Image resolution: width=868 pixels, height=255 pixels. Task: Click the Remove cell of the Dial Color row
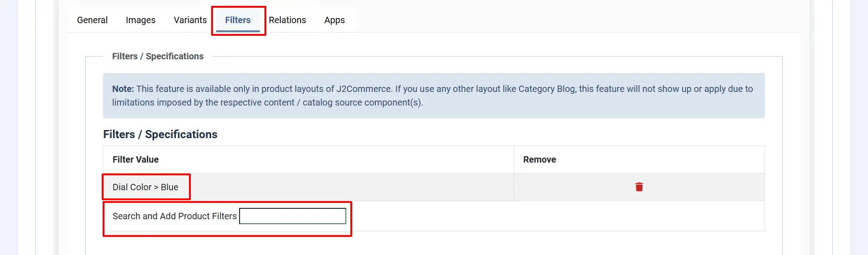pos(639,187)
